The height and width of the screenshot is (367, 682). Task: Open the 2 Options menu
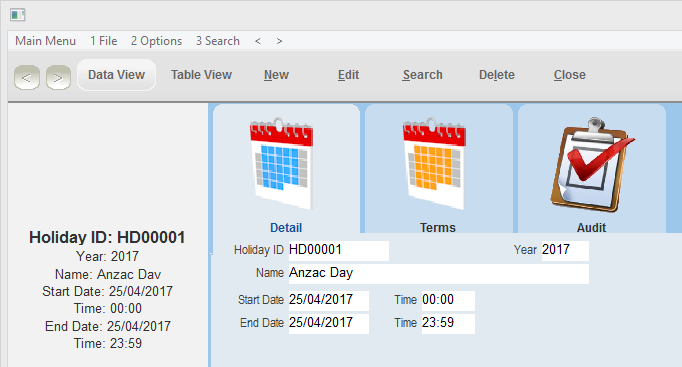tap(157, 41)
